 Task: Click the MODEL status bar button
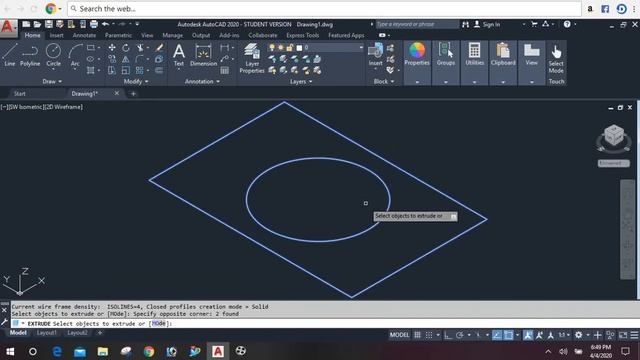(x=399, y=335)
